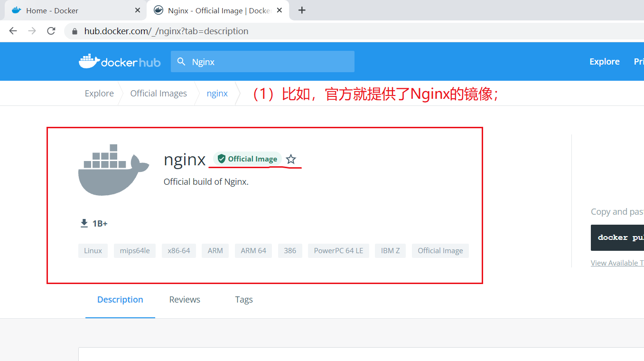Viewport: 644px width, 361px height.
Task: Open the Tags tab
Action: (x=243, y=299)
